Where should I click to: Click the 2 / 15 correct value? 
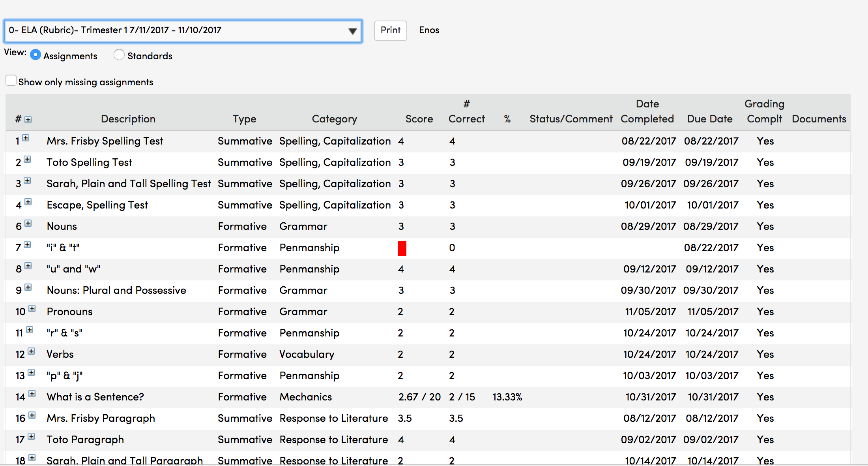coord(462,397)
